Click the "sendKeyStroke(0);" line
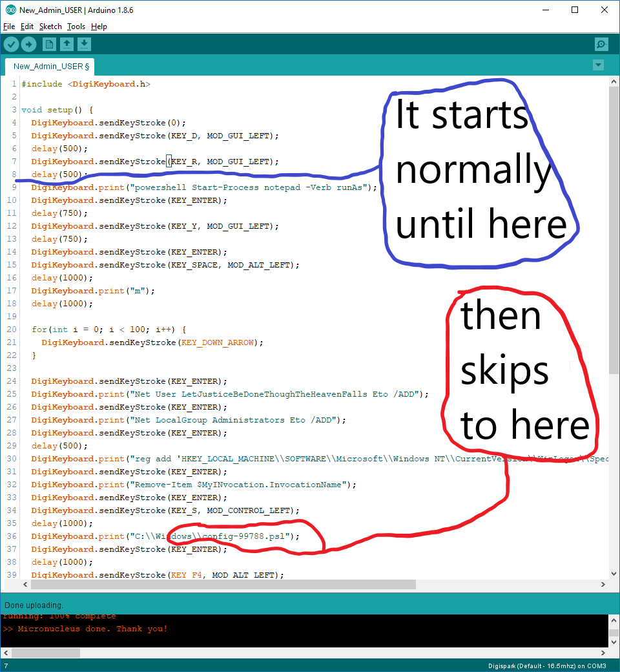The width and height of the screenshot is (620, 672). (109, 123)
